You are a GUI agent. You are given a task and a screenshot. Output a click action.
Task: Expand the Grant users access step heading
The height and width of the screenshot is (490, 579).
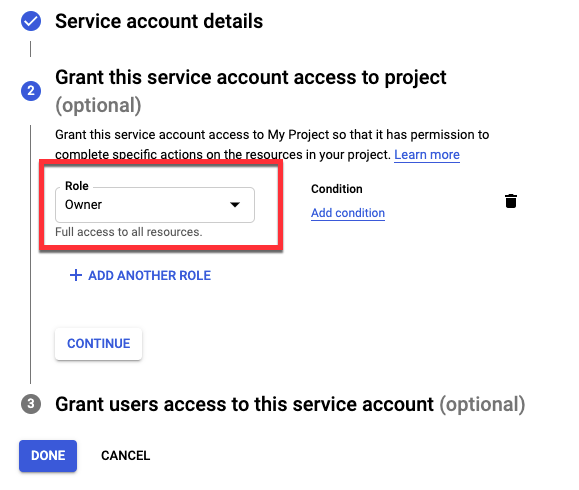point(290,404)
